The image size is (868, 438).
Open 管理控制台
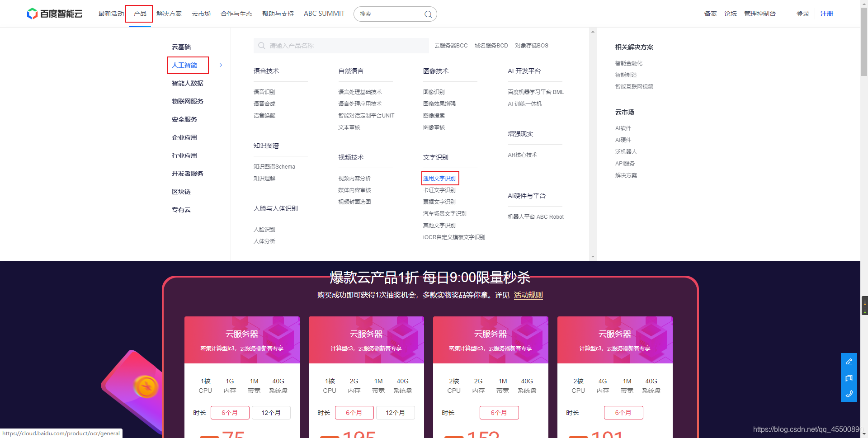point(760,14)
